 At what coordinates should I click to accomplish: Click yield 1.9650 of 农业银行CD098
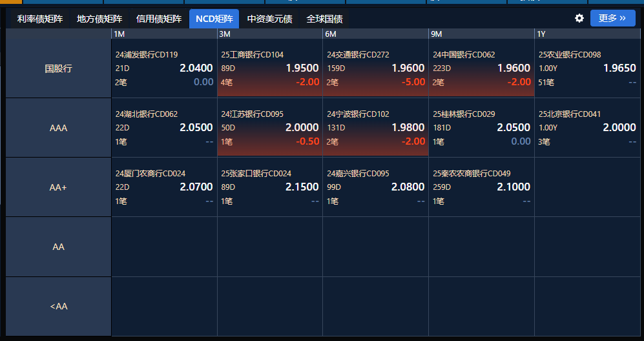(x=619, y=68)
